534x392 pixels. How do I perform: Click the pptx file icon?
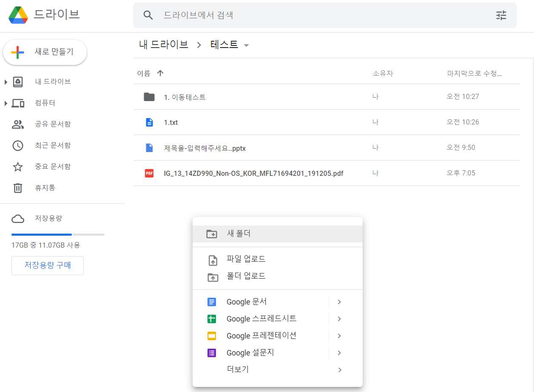pos(149,148)
